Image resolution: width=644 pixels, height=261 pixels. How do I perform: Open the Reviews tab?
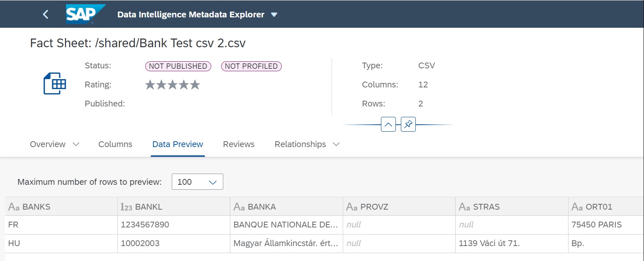(x=239, y=144)
